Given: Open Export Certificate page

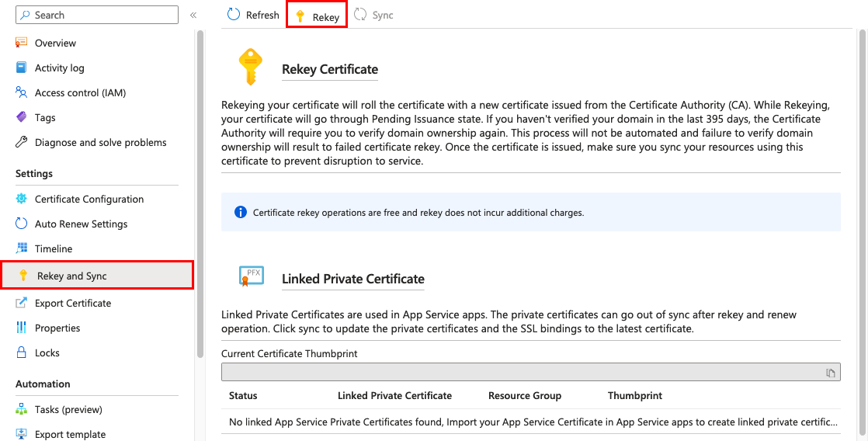Looking at the screenshot, I should coord(73,303).
